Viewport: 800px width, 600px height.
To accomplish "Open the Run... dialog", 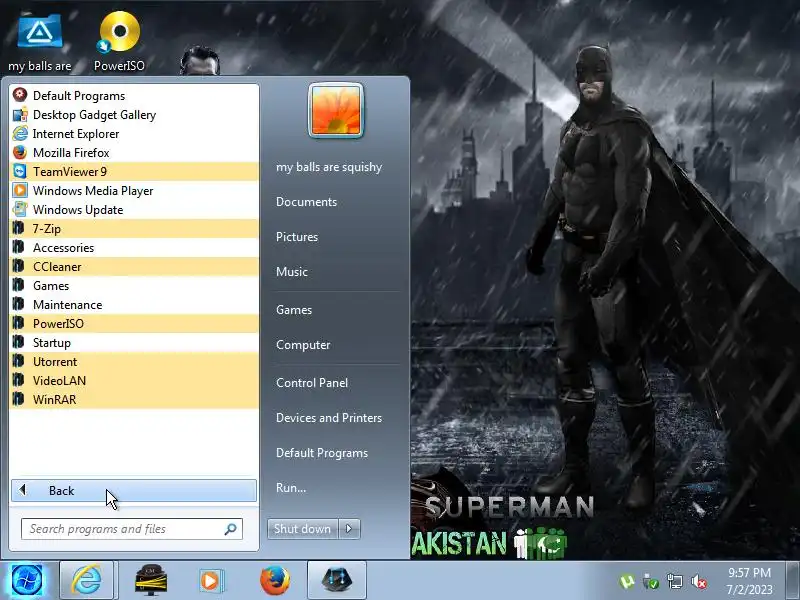I will pyautogui.click(x=291, y=487).
